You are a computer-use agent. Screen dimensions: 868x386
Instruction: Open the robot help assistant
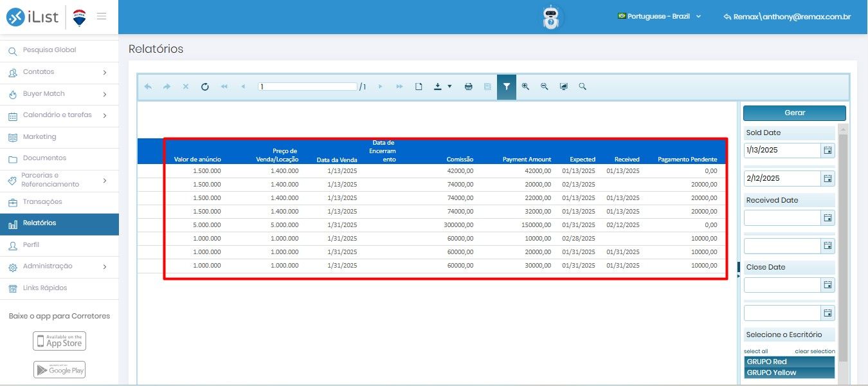551,17
